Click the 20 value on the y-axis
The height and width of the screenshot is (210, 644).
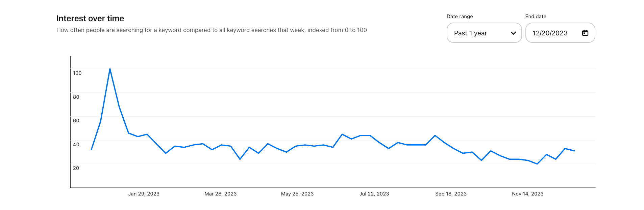(76, 168)
